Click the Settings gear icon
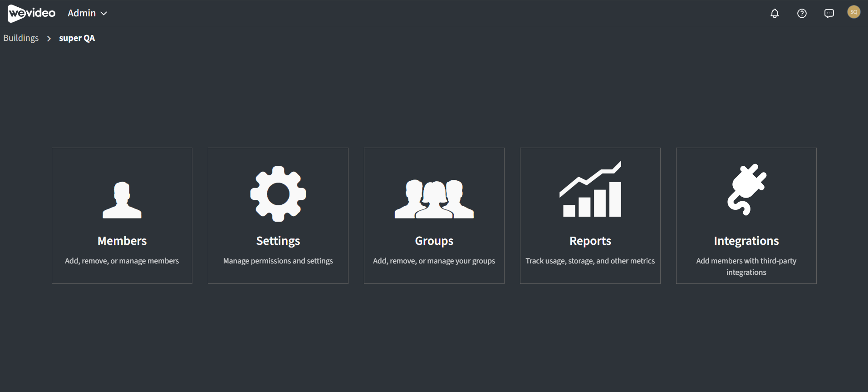The width and height of the screenshot is (868, 392). pyautogui.click(x=278, y=194)
